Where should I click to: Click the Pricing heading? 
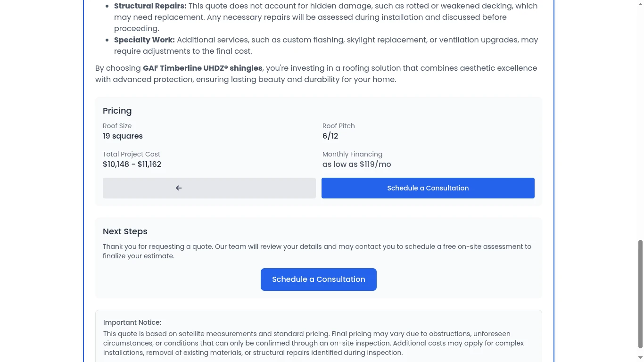(117, 111)
